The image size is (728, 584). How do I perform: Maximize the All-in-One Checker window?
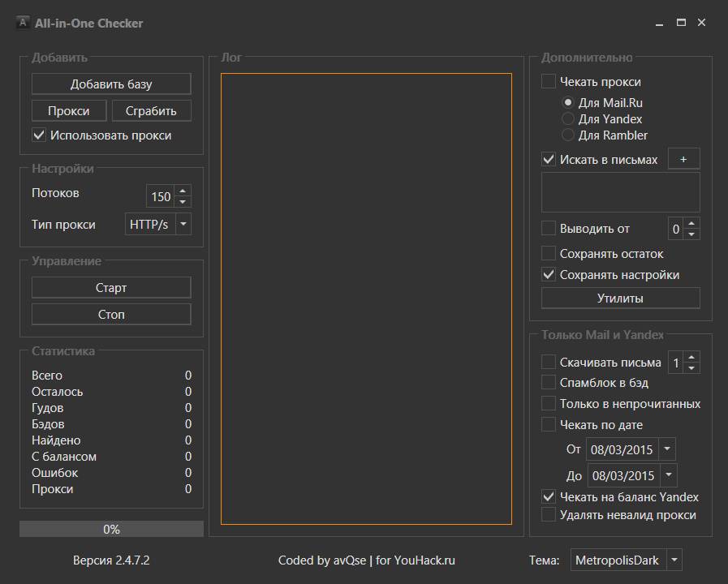tap(681, 23)
